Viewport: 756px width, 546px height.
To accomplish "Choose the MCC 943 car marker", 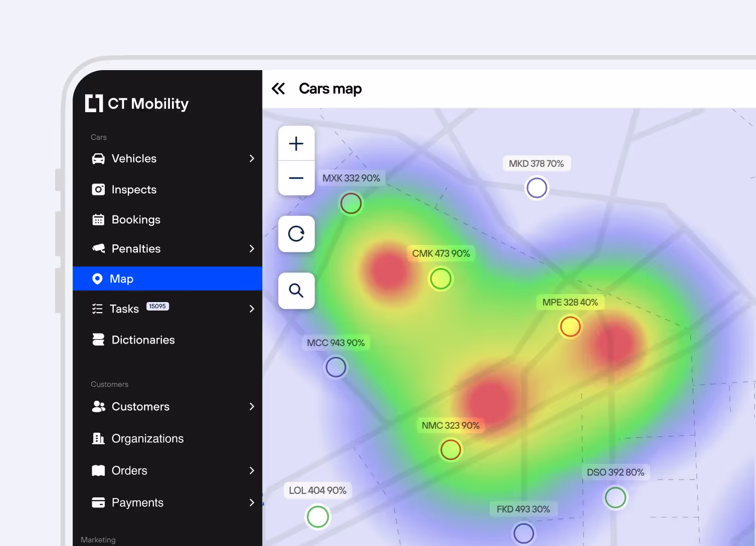I will (x=336, y=367).
